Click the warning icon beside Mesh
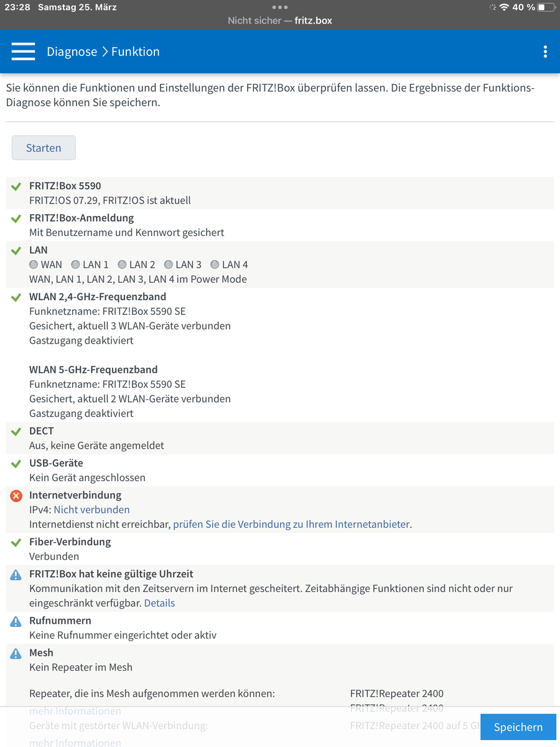Image resolution: width=560 pixels, height=747 pixels. 16,654
